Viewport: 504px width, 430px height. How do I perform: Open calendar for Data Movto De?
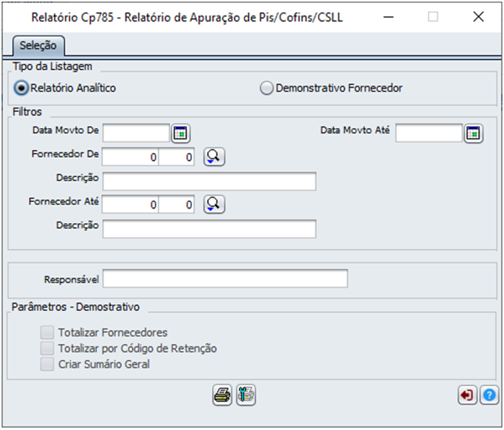click(181, 133)
